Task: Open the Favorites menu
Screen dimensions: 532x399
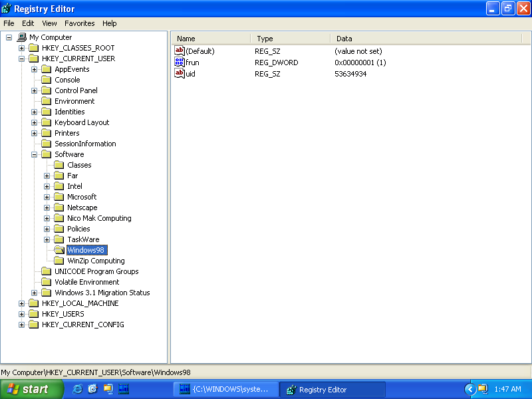Action: click(79, 23)
